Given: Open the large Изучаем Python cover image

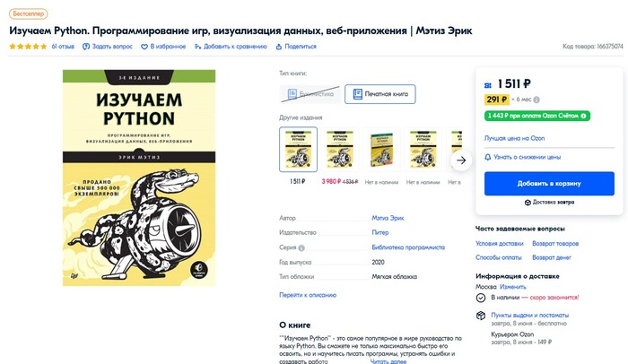Looking at the screenshot, I should [x=139, y=178].
